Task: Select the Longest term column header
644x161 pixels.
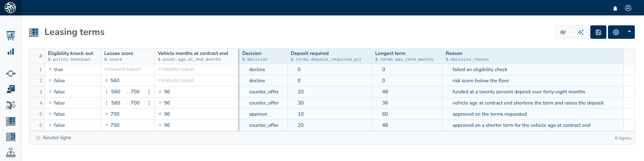Action: click(407, 56)
